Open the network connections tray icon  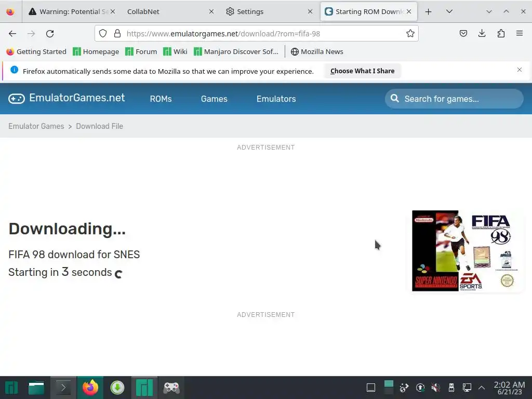click(x=467, y=388)
